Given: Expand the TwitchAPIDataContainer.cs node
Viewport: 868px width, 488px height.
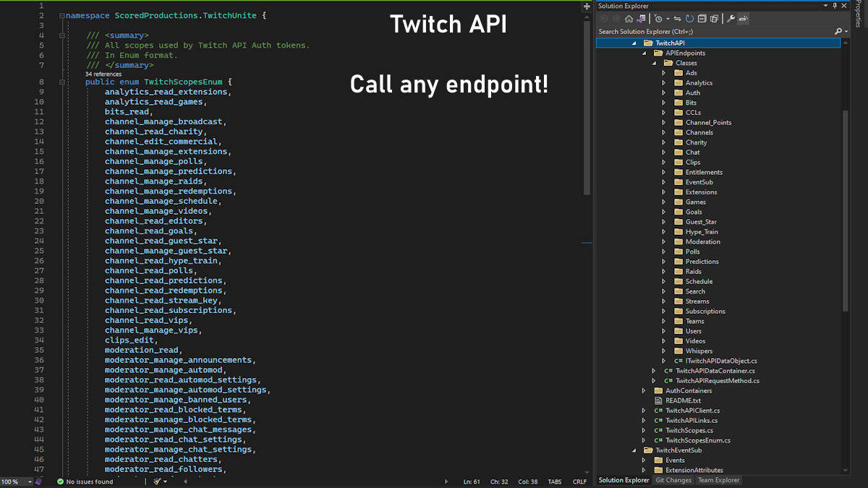Looking at the screenshot, I should [x=654, y=371].
